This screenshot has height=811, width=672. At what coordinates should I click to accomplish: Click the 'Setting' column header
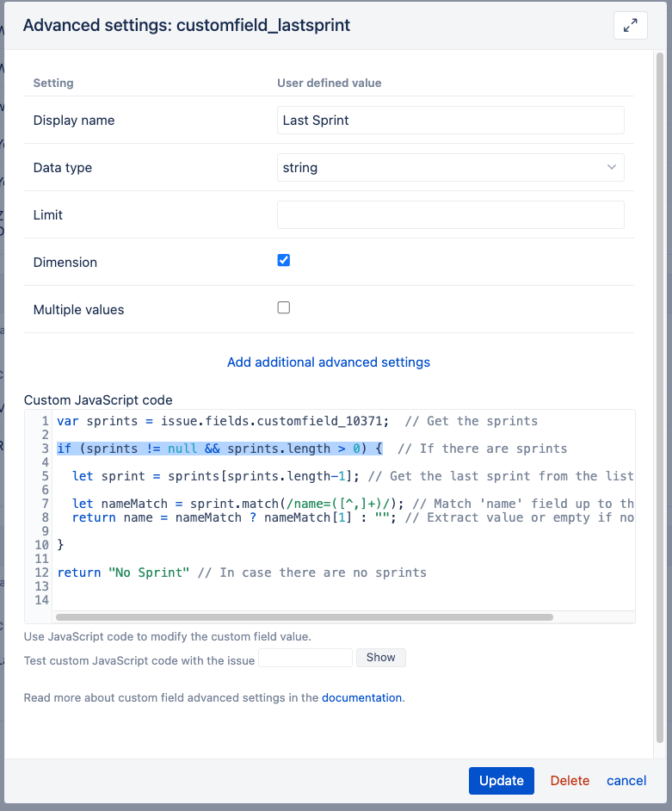(x=53, y=83)
